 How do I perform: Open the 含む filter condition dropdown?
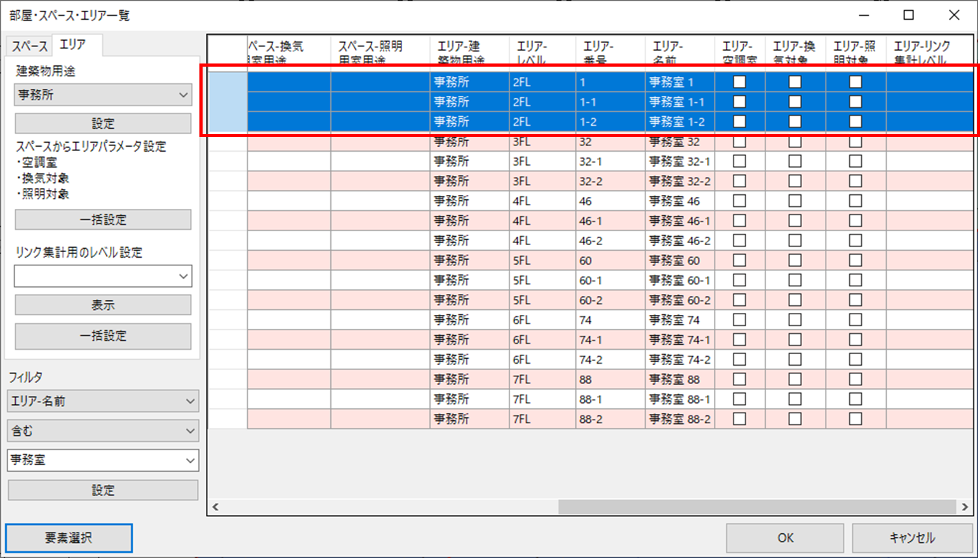pos(103,431)
